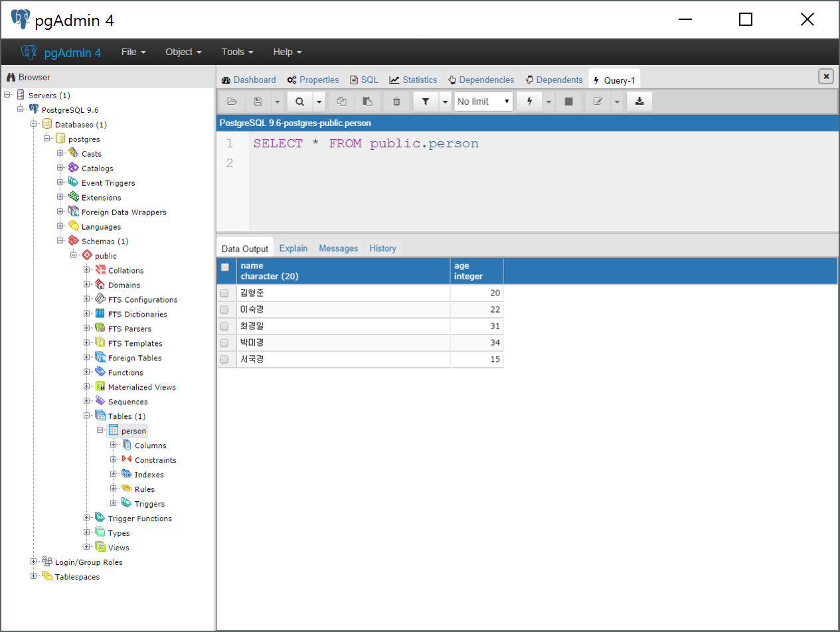Click the Extensions node icon

(x=73, y=197)
